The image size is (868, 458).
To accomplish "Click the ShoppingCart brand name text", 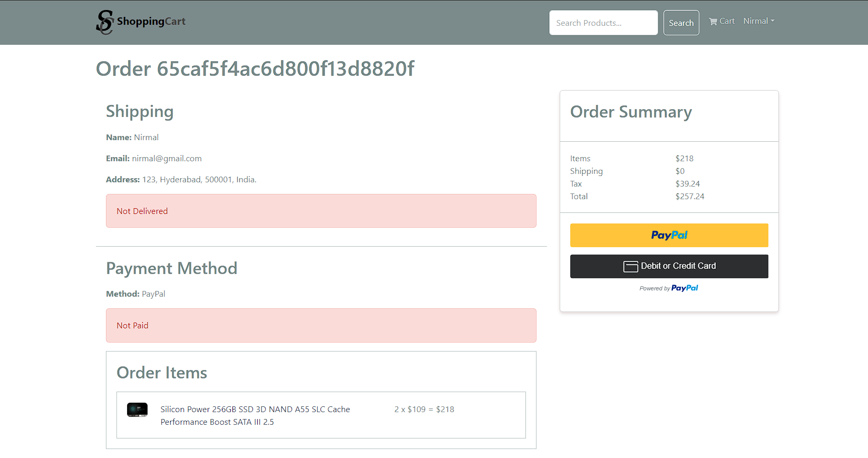I will tap(151, 22).
